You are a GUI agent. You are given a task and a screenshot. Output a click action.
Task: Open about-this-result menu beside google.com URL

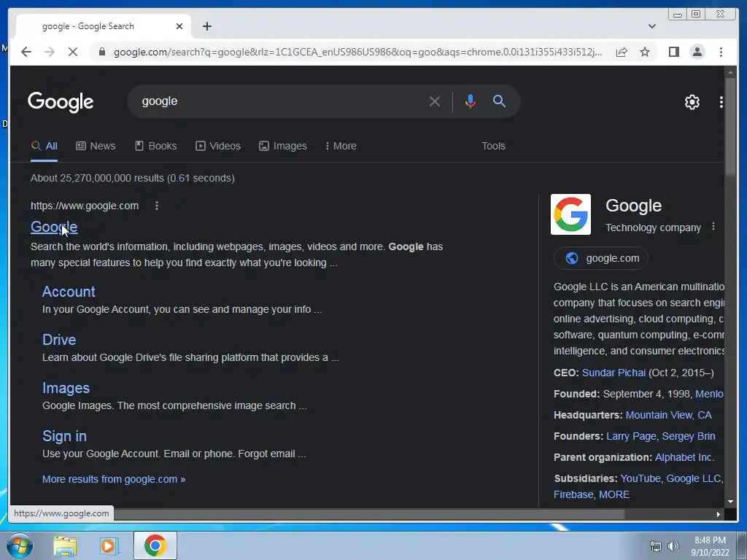pyautogui.click(x=157, y=206)
